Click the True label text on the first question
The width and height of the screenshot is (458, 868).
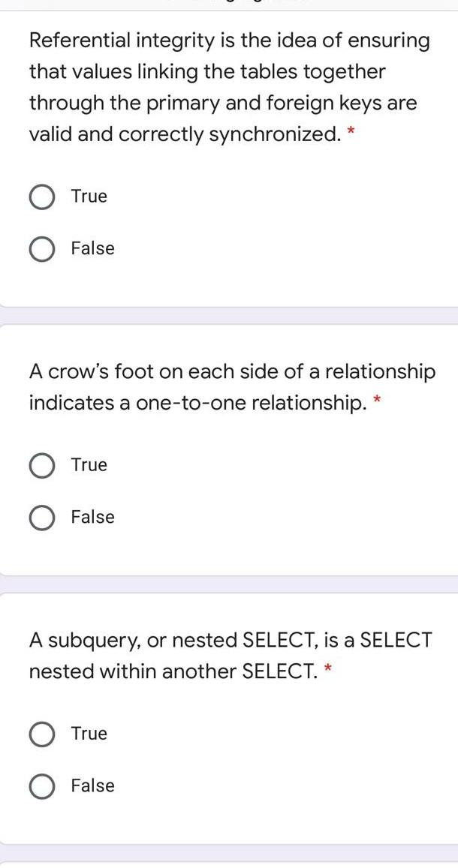tap(89, 196)
